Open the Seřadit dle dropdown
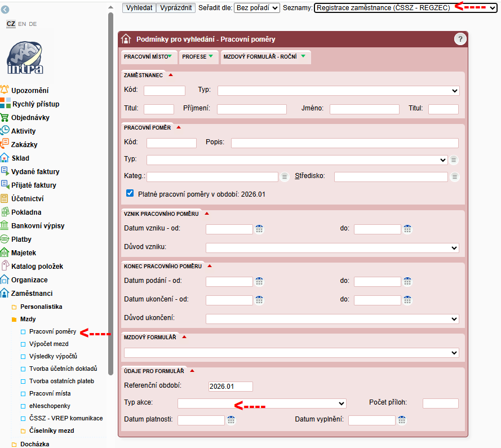This screenshot has width=501, height=448. (256, 7)
